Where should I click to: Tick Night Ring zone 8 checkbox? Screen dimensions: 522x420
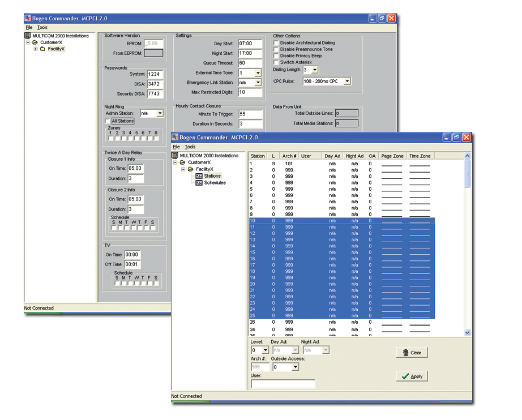[x=156, y=138]
